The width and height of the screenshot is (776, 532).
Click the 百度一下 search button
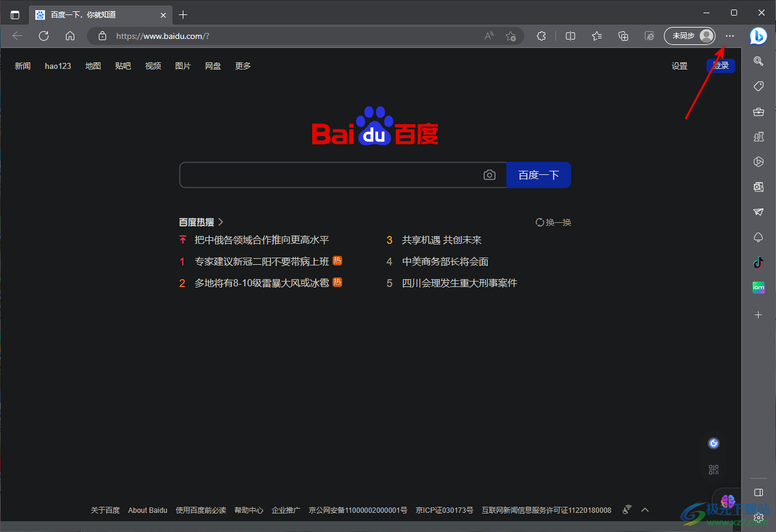(x=539, y=175)
